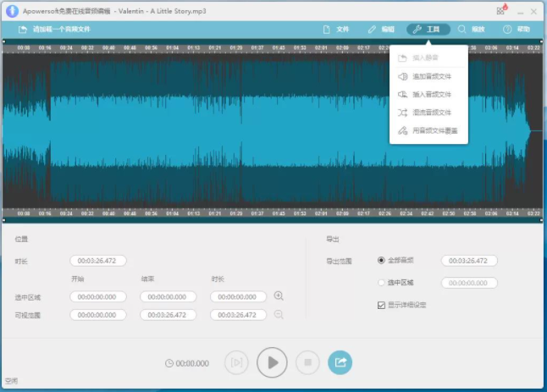Click the 可视范围 end time field
Viewport: 547px width, 392px height.
(169, 315)
